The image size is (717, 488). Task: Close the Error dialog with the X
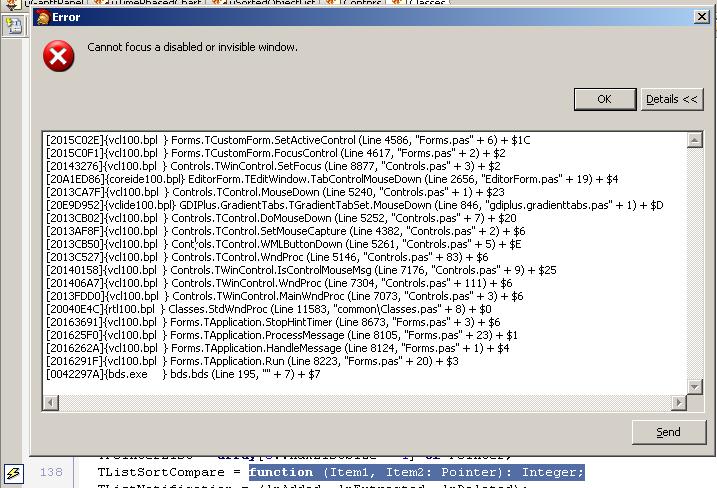click(701, 17)
